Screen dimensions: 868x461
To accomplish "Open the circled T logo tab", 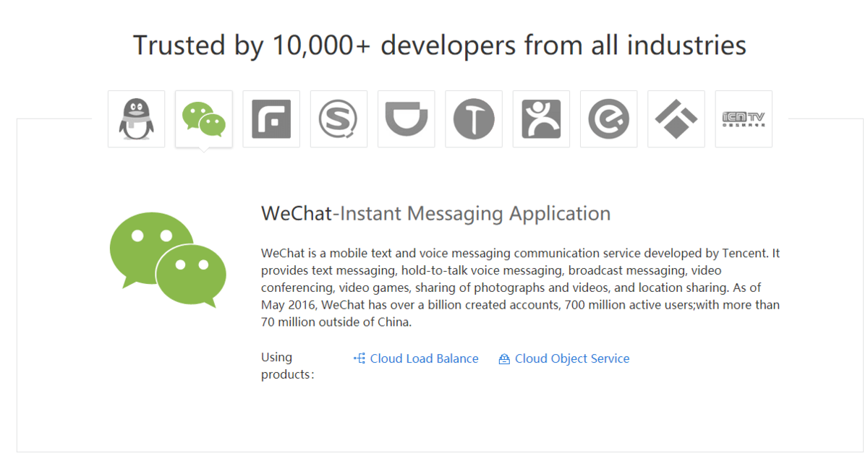I will pos(474,119).
